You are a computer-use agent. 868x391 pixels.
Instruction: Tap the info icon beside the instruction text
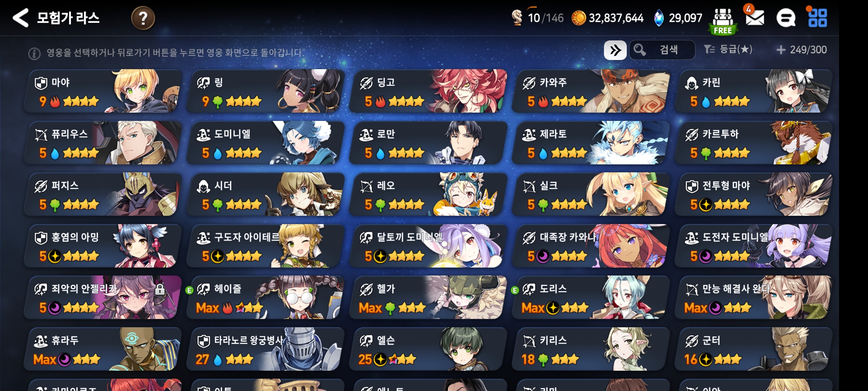pos(34,54)
